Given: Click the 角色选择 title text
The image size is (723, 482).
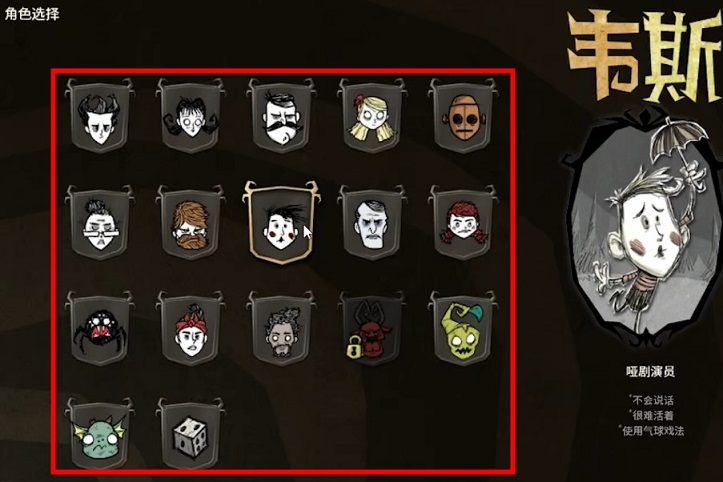Looking at the screenshot, I should [32, 14].
